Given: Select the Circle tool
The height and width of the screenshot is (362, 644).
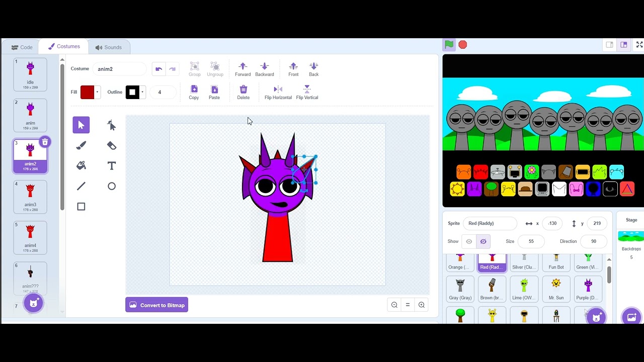Looking at the screenshot, I should [x=112, y=186].
